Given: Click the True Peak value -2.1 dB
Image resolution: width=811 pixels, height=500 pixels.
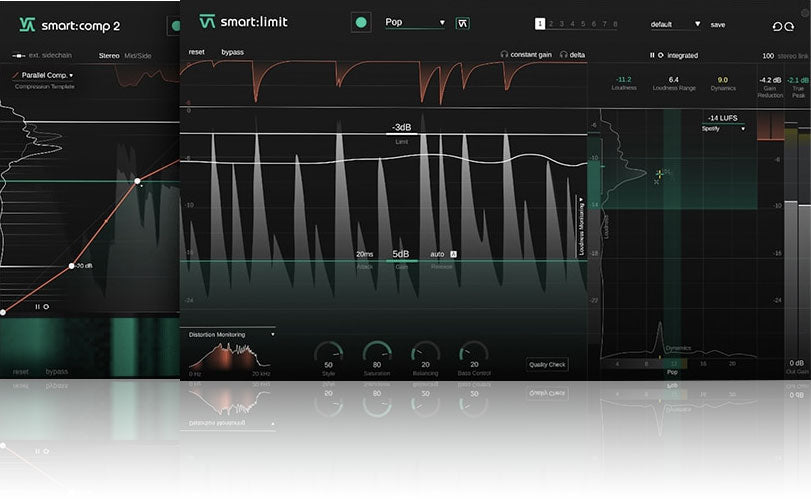Looking at the screenshot, I should click(798, 80).
